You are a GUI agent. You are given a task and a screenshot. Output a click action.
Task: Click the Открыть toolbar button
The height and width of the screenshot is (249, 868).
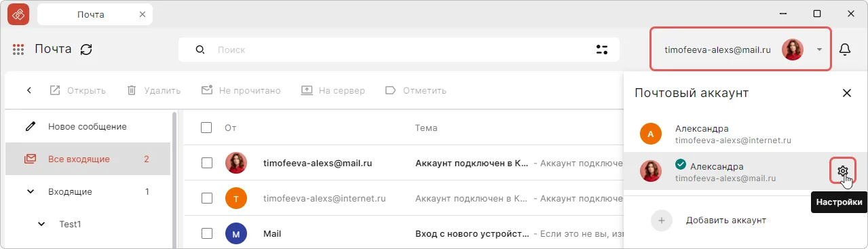click(x=77, y=90)
